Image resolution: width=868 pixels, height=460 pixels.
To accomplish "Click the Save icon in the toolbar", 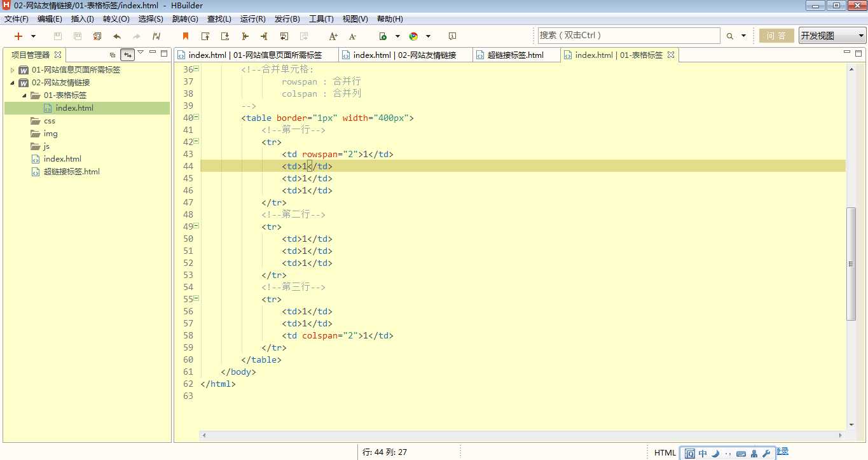I will click(x=58, y=36).
